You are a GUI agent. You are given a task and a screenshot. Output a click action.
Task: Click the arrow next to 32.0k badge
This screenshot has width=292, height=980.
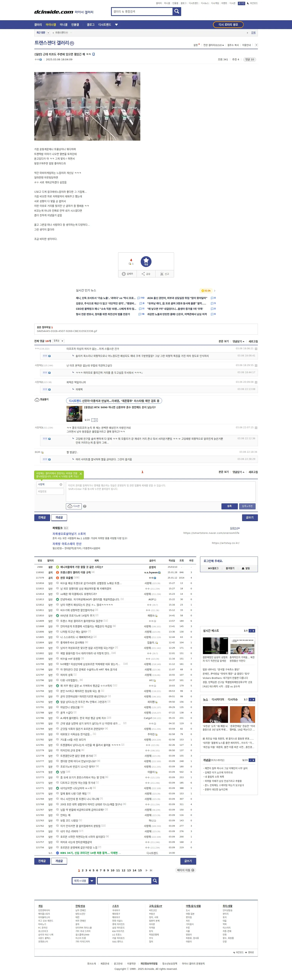coord(215,291)
